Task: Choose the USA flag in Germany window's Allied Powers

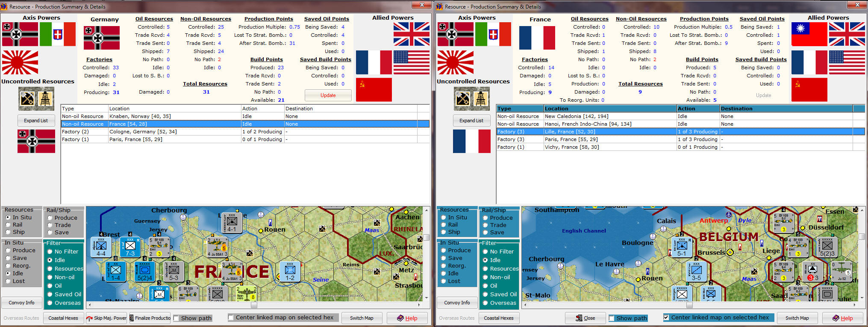Action: pyautogui.click(x=411, y=62)
